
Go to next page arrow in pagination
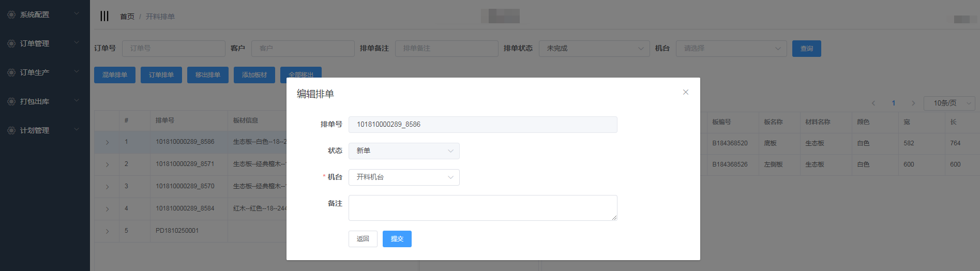click(x=913, y=103)
